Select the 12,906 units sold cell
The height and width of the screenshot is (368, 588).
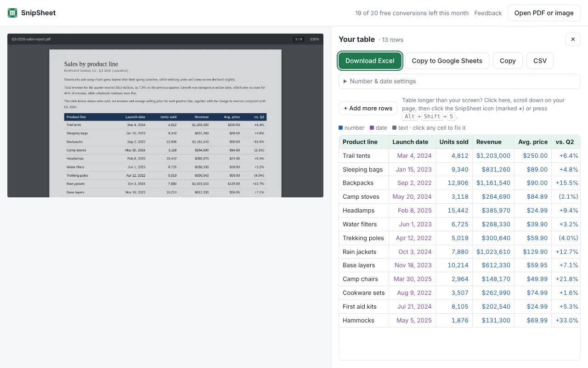[x=454, y=183]
